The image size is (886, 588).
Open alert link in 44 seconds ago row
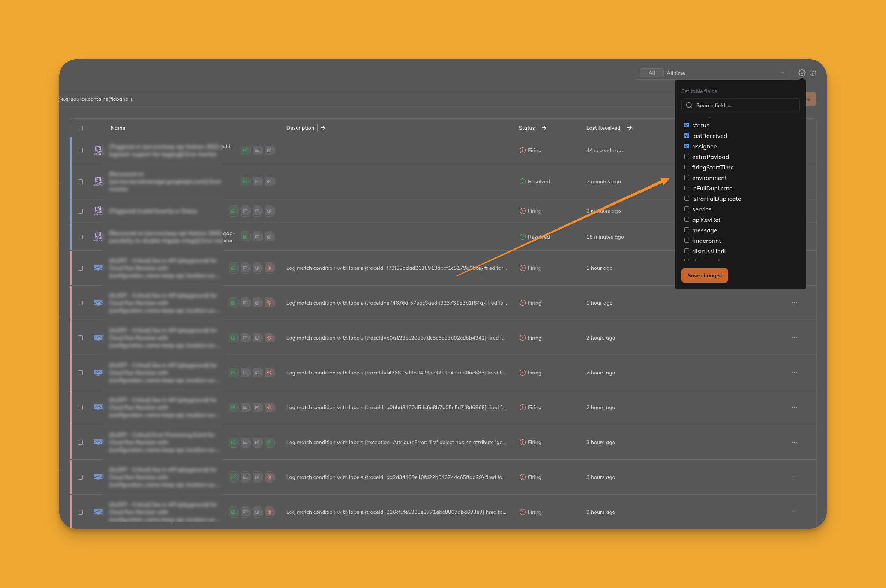point(245,150)
